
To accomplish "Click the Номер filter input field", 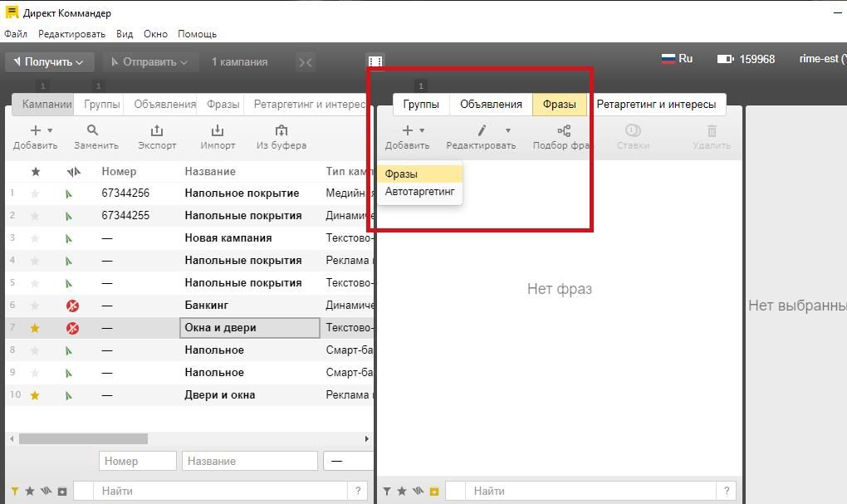I will 138,461.
